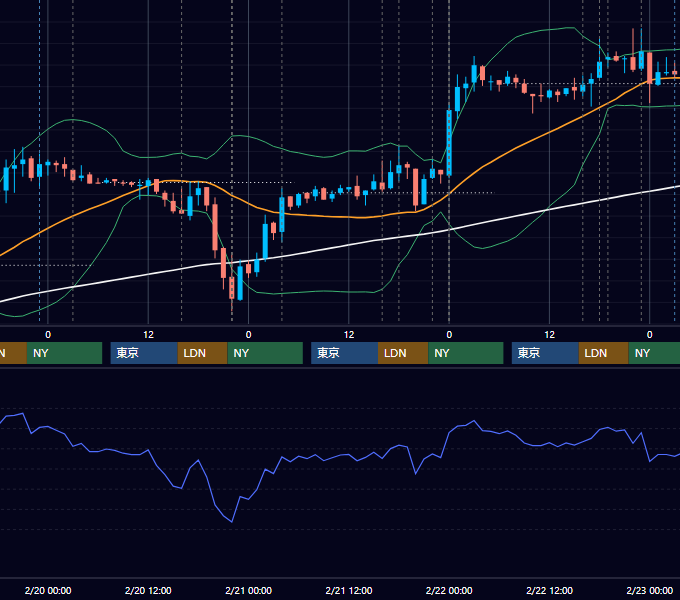Select the LDN session block on 2/21
Viewport: 680px width, 600px height.
(x=403, y=353)
